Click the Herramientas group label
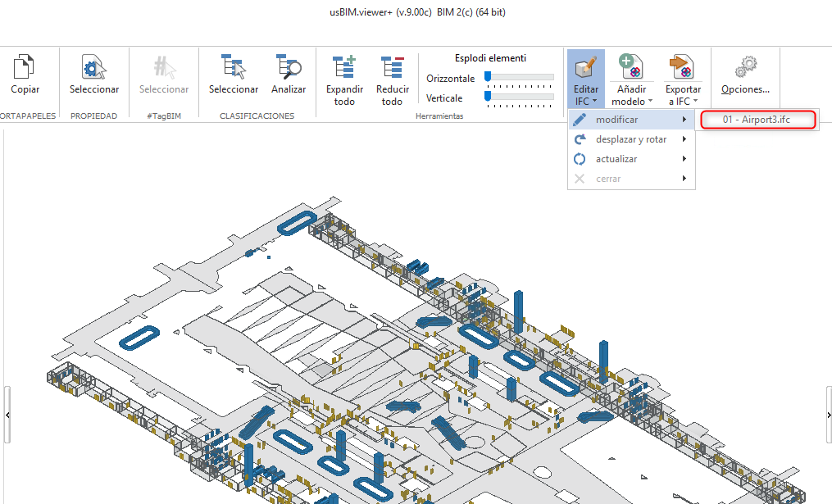 pos(439,116)
